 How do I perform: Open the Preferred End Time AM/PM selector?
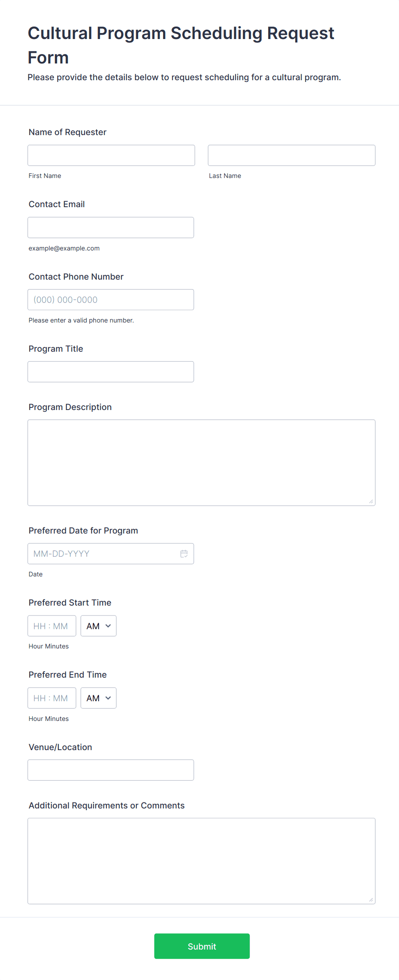[98, 698]
